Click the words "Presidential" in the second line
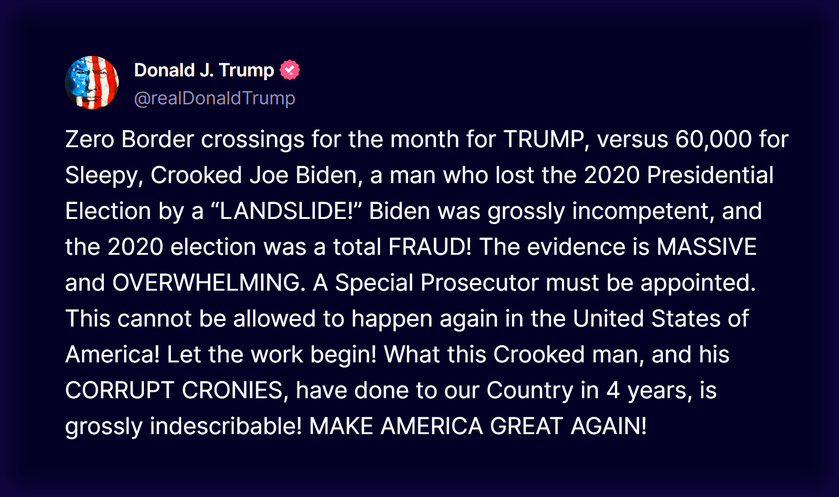Viewport: 839px width, 497px height. point(710,175)
